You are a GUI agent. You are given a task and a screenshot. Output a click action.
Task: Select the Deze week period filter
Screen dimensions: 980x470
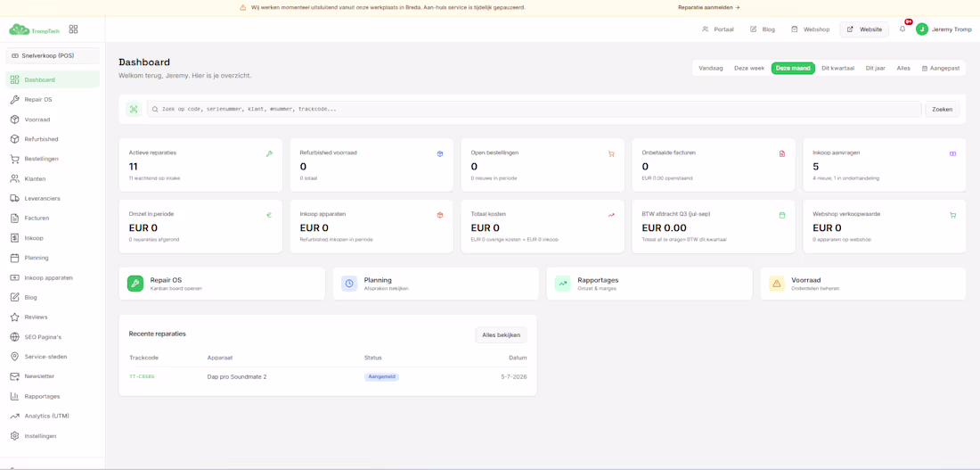[749, 68]
